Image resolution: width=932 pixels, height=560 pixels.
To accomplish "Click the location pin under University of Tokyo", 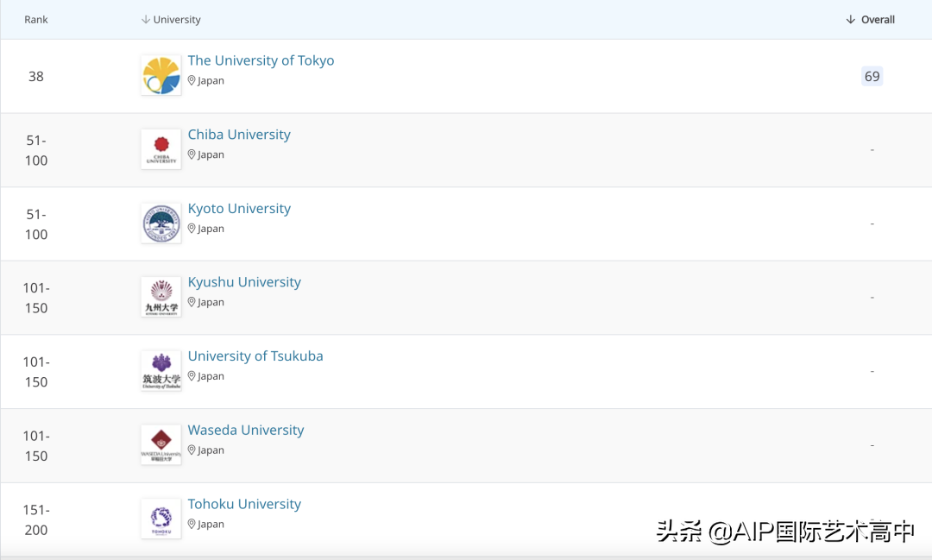I will coord(192,80).
